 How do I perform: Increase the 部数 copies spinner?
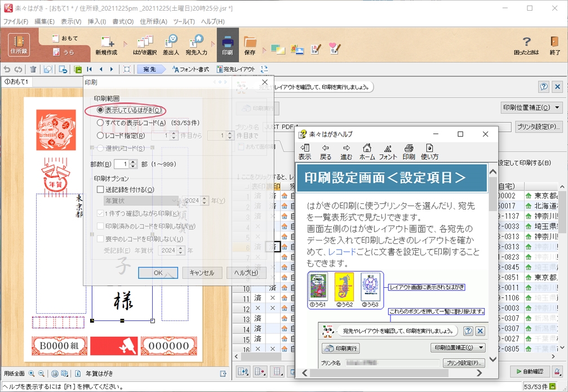coord(134,162)
